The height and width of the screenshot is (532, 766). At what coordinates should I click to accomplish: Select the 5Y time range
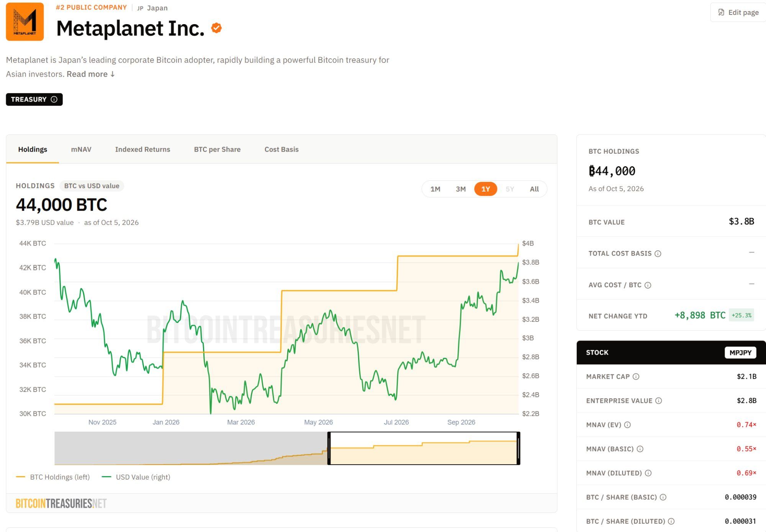pyautogui.click(x=510, y=189)
